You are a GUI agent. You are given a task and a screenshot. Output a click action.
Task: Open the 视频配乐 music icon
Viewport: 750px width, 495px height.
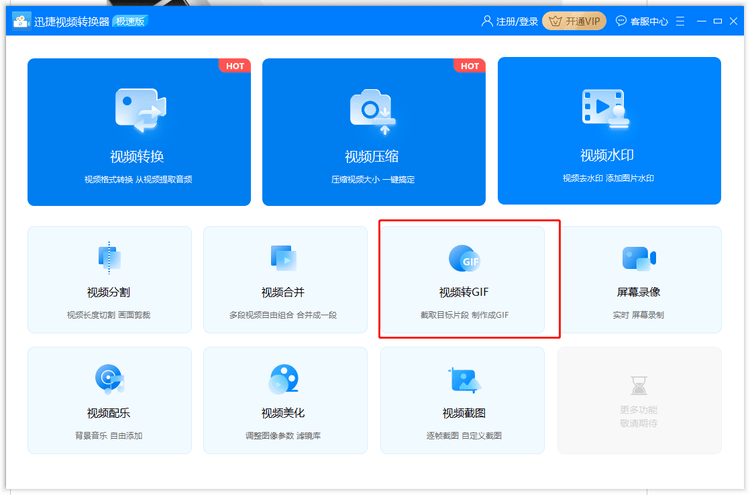(x=108, y=379)
